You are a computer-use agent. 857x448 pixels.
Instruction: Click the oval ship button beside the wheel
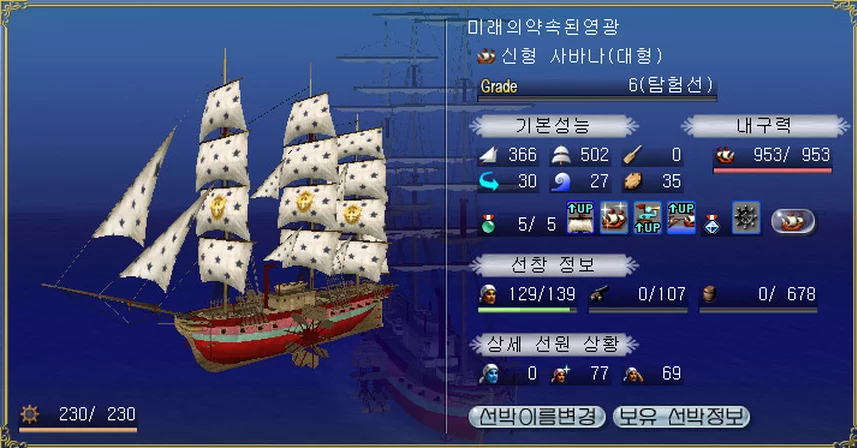793,222
